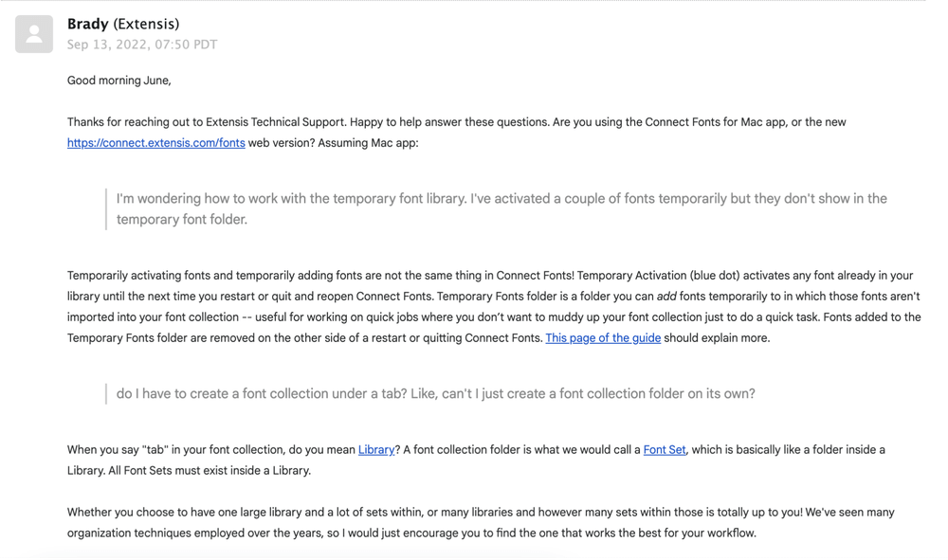Viewport: 948px width, 560px height.
Task: Open the connect.extensis.com/fonts link
Action: (155, 143)
